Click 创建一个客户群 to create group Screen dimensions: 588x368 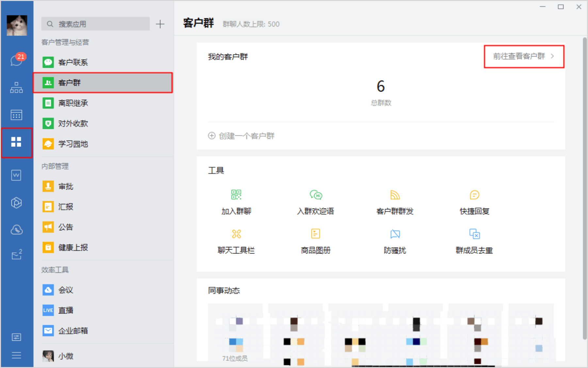pyautogui.click(x=242, y=136)
